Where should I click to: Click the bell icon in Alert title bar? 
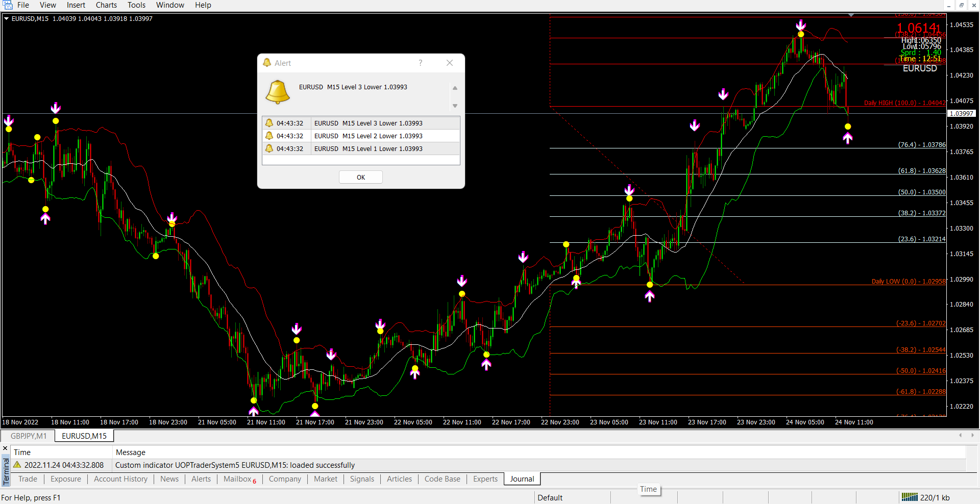click(267, 63)
